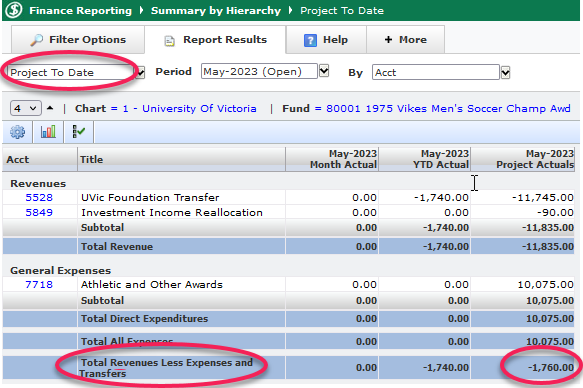This screenshot has height=388, width=583.
Task: Click the May-2023 Month Actual column header
Action: click(332, 159)
